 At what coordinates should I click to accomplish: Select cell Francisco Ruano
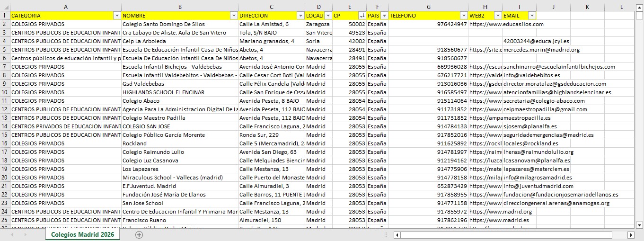coord(179,220)
